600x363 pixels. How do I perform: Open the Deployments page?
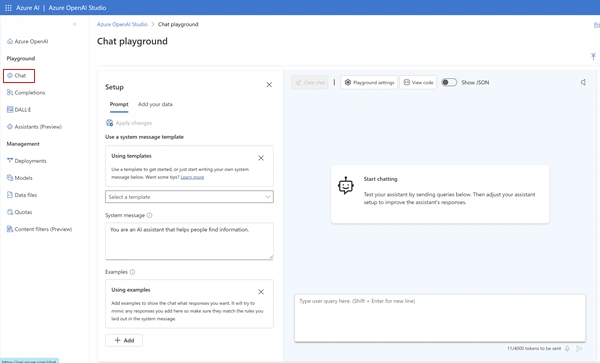pyautogui.click(x=27, y=161)
